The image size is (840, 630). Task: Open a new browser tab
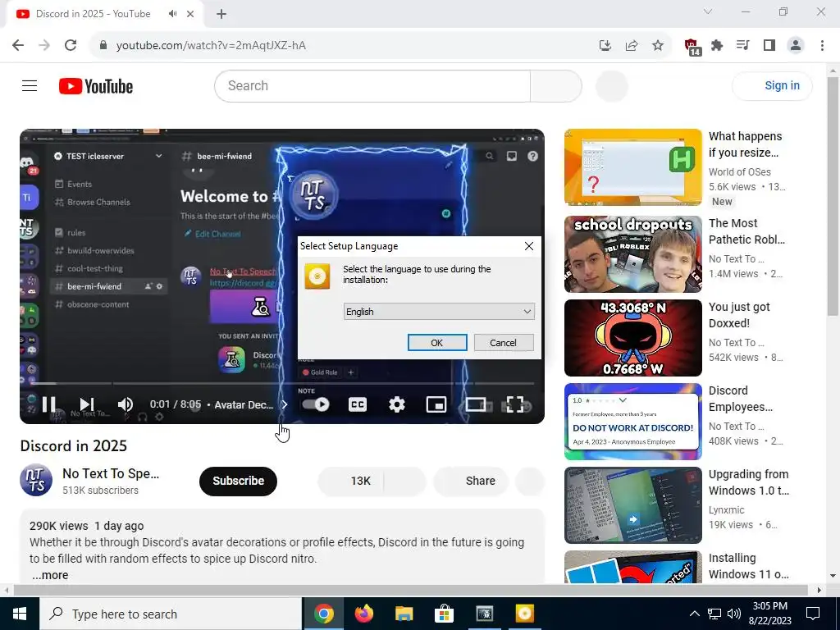tap(221, 14)
